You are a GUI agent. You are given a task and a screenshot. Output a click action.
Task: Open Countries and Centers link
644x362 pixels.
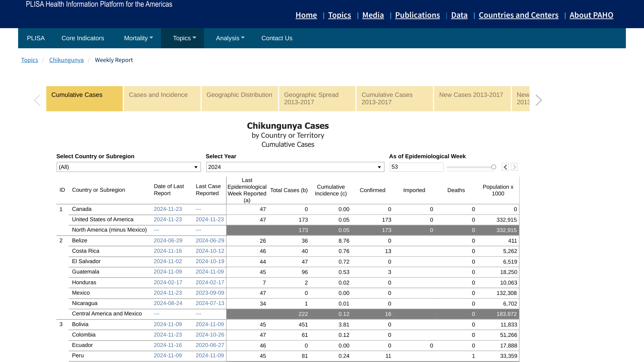[x=518, y=15]
